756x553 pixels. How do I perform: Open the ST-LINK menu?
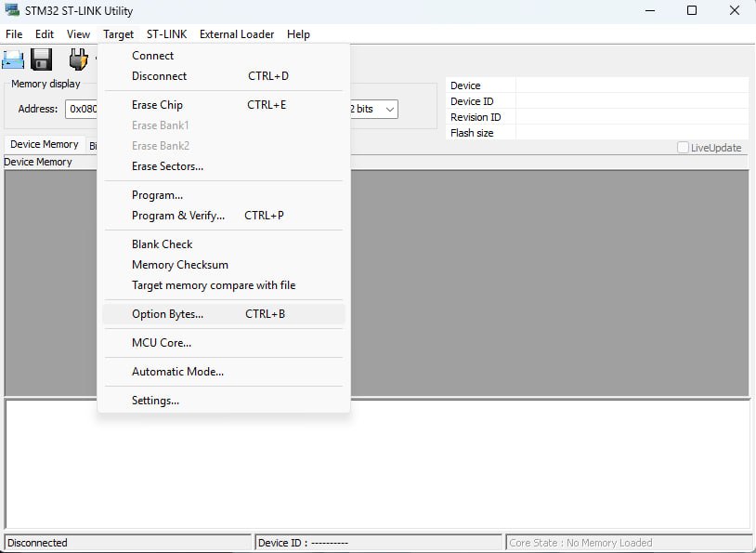(x=166, y=34)
